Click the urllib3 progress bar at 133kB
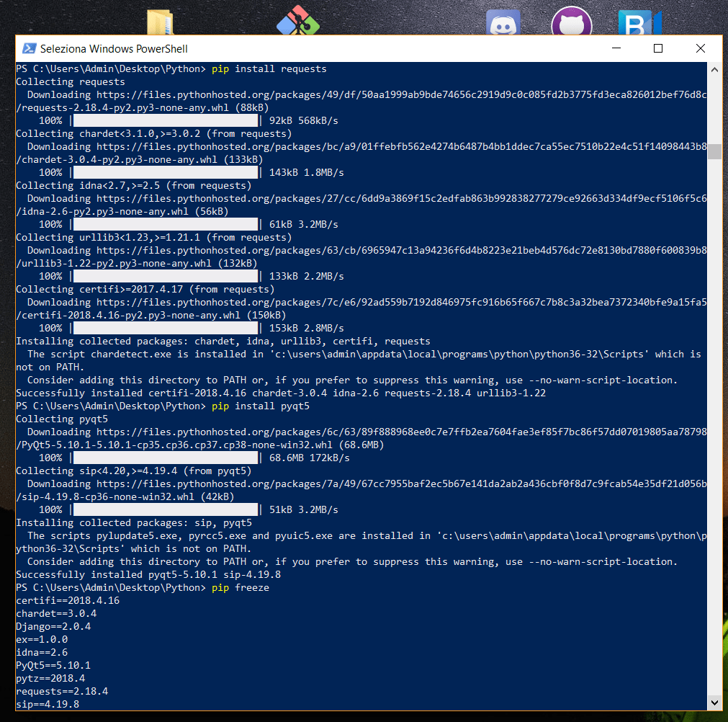Screen dimensions: 728x722 coord(166,277)
